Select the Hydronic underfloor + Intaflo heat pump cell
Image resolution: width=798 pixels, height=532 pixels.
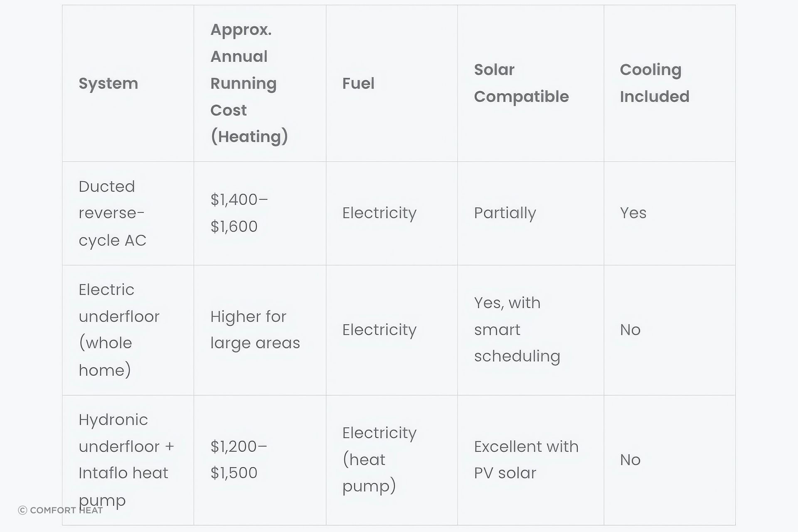coord(128,460)
